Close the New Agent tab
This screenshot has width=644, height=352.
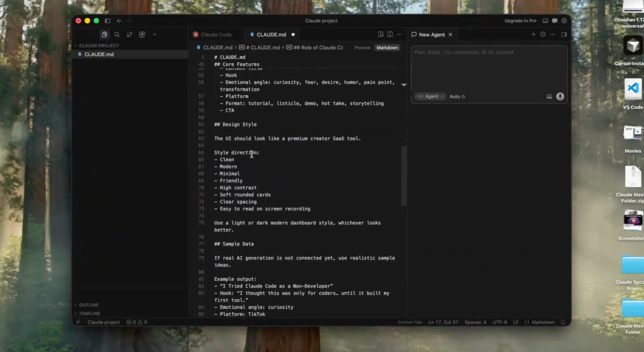(x=450, y=35)
